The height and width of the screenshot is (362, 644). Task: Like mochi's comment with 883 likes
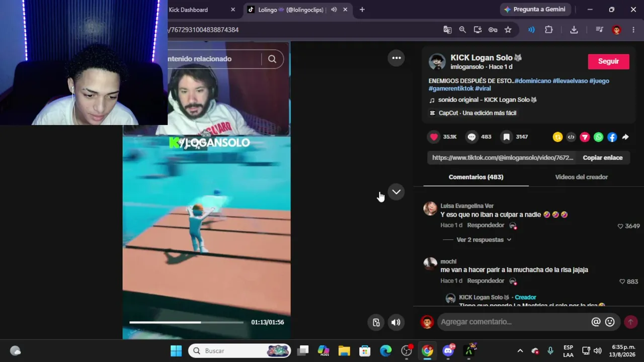click(622, 282)
